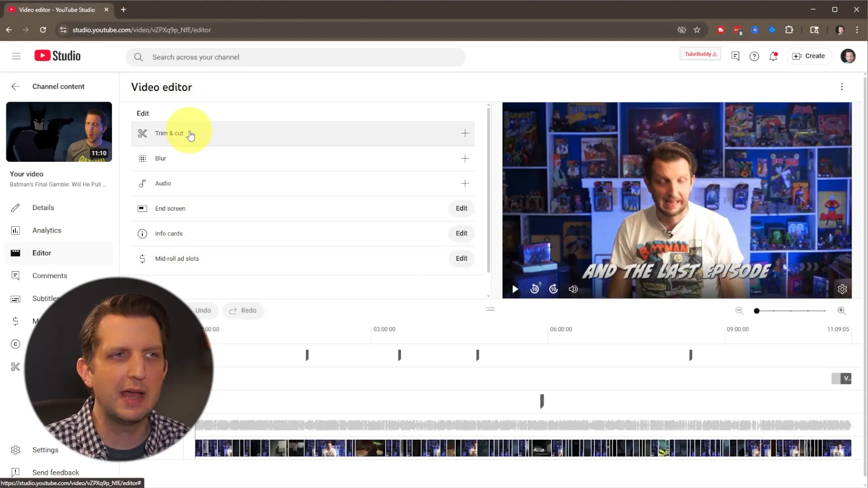Viewport: 868px width, 488px height.
Task: Click the monetization dollar icon in sidebar
Action: 15,321
